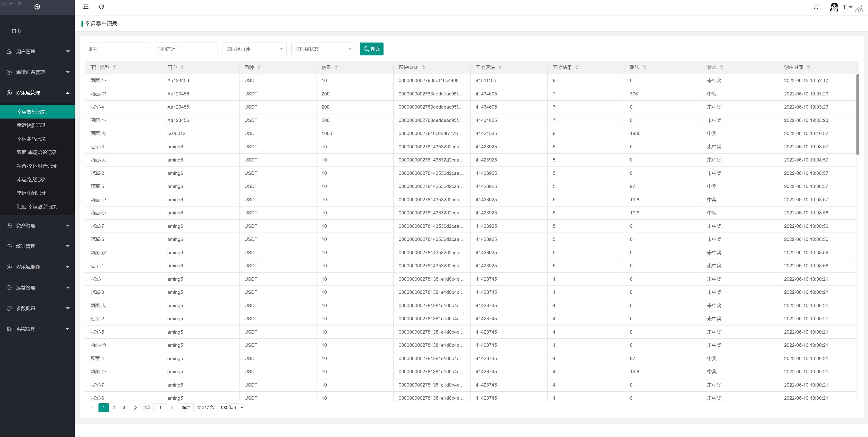The image size is (868, 437).
Task: Click the user avatar picture
Action: click(834, 7)
